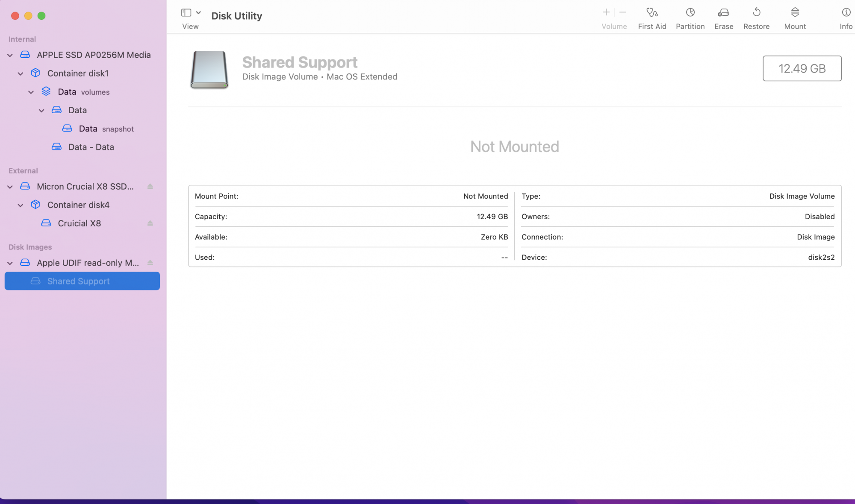This screenshot has height=504, width=855.
Task: Open the View options dropdown chevron
Action: click(198, 13)
